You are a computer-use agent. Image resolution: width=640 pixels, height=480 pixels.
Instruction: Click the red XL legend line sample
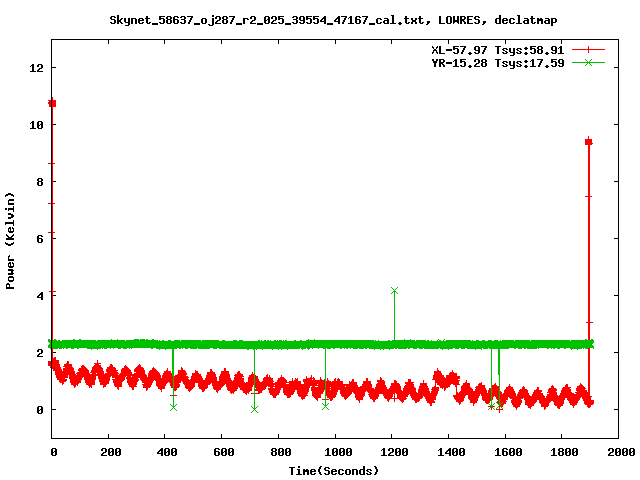click(x=589, y=49)
